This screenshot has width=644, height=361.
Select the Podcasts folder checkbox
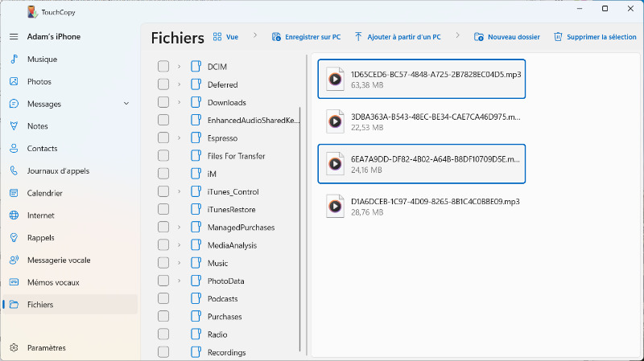pyautogui.click(x=163, y=299)
